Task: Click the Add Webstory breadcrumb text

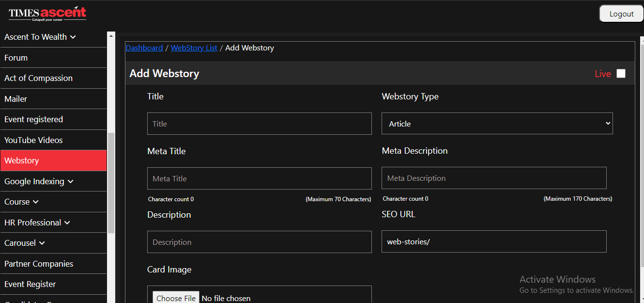Action: point(250,48)
